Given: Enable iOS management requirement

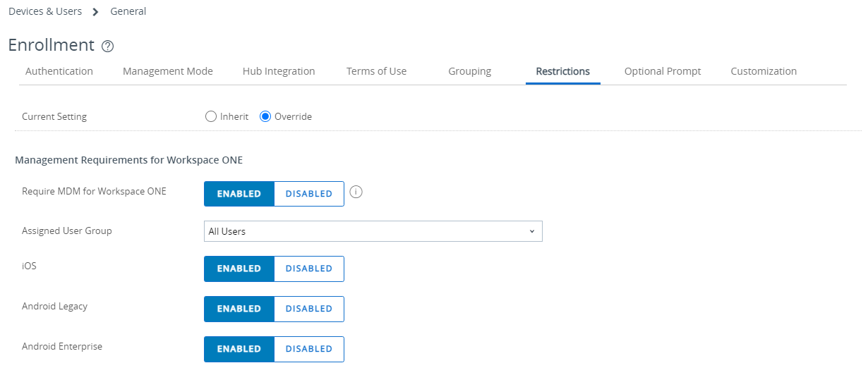Looking at the screenshot, I should point(239,269).
